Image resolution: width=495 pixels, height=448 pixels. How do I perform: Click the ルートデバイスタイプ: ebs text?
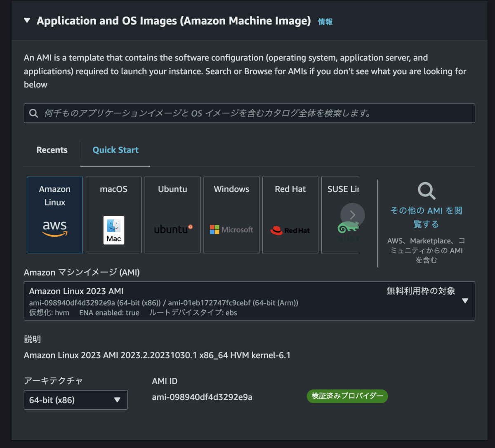[x=193, y=313]
